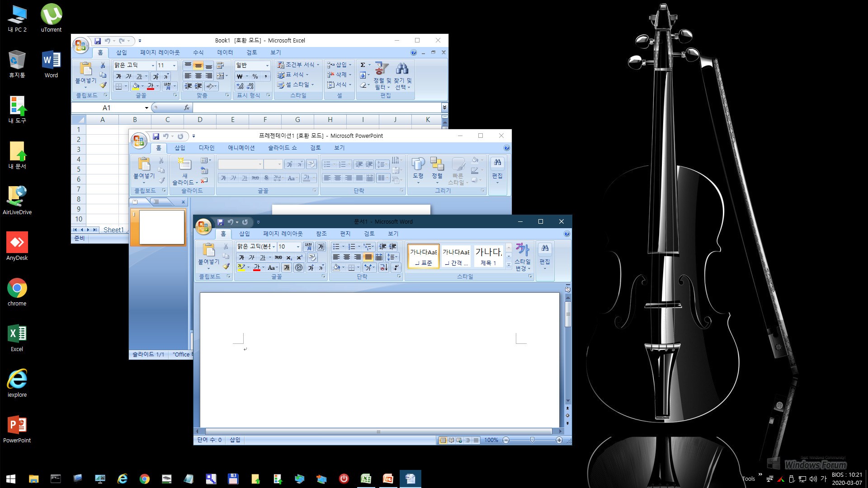Toggle italic formatting in Word's font group
868x488 pixels.
pyautogui.click(x=251, y=257)
